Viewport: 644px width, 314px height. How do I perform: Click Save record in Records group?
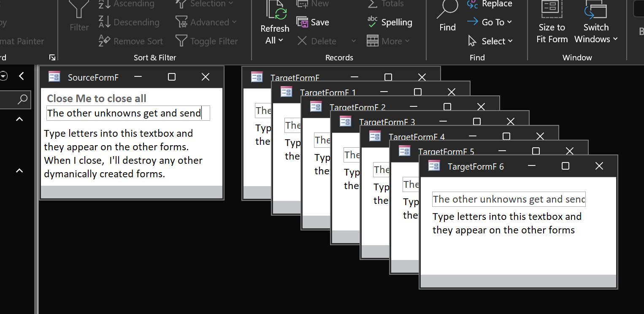point(313,22)
